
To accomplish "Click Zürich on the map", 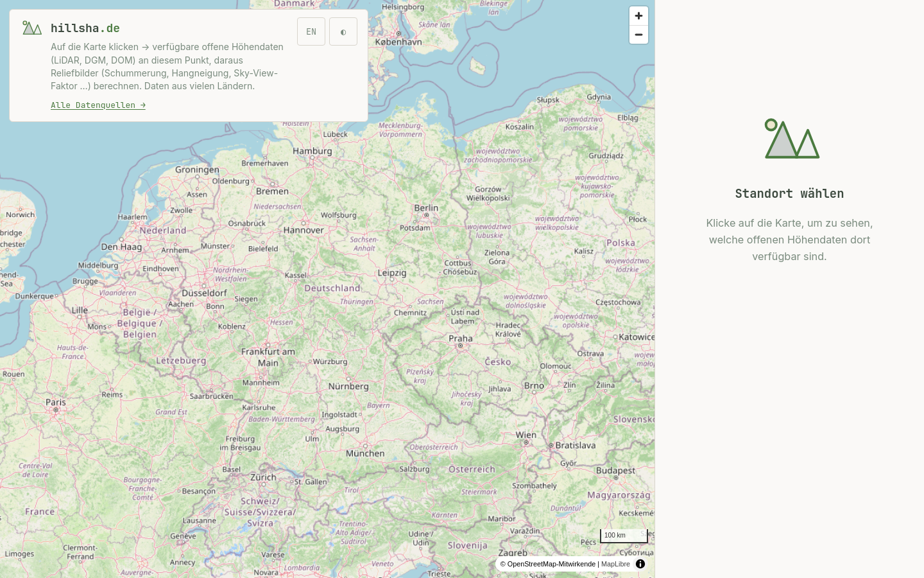I will click(x=263, y=477).
